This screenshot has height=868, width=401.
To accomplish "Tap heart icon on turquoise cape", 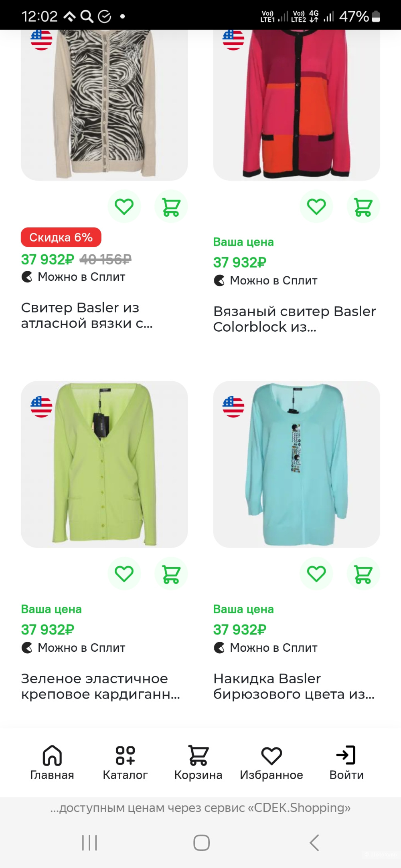I will click(316, 574).
